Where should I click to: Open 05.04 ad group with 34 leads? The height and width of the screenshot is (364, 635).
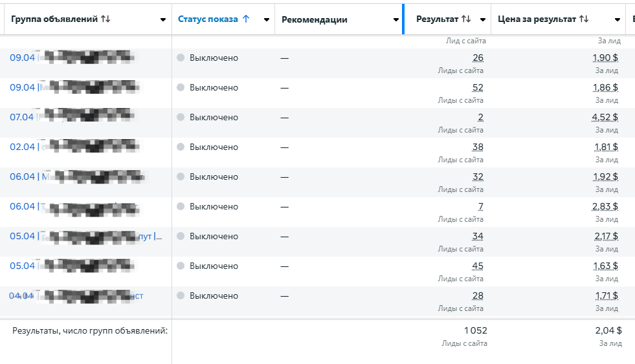(86, 236)
